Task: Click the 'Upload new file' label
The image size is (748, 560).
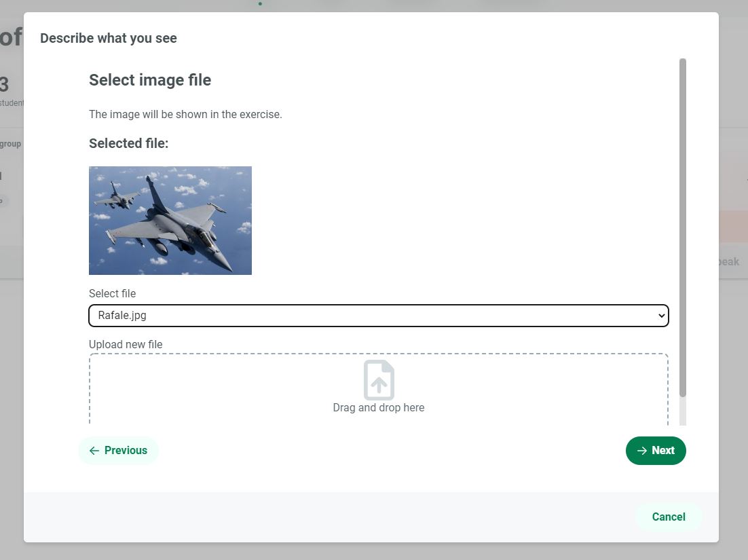Action: coord(126,345)
